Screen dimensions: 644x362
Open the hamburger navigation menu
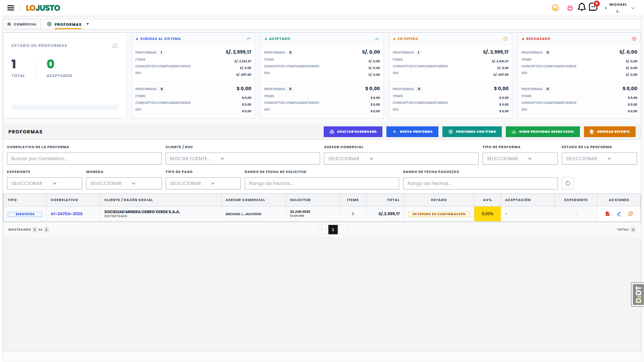(11, 8)
